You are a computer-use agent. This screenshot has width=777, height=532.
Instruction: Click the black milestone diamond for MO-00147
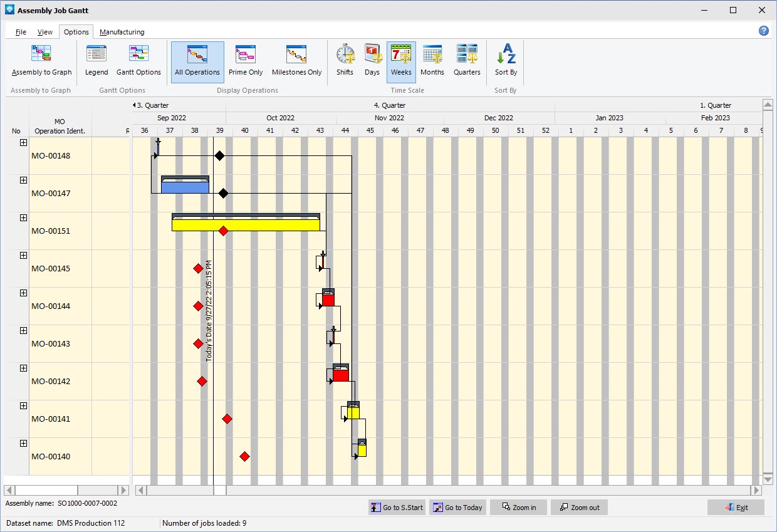click(x=223, y=193)
